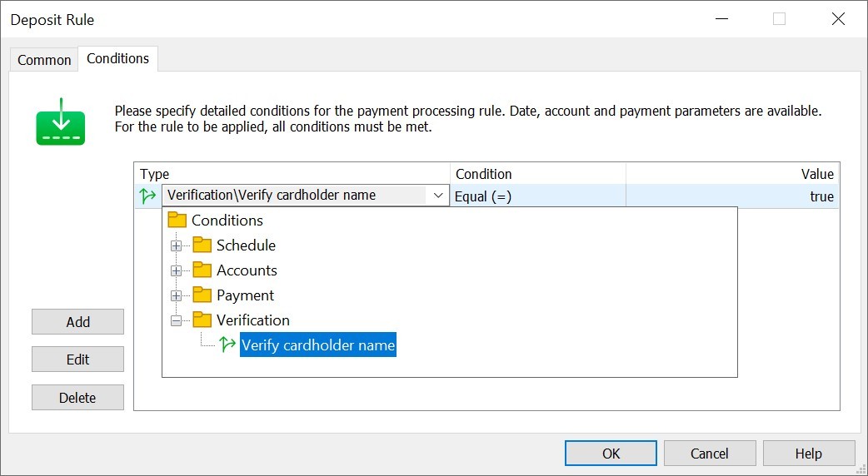This screenshot has width=868, height=476.
Task: Click the Schedule folder icon
Action: coord(202,245)
